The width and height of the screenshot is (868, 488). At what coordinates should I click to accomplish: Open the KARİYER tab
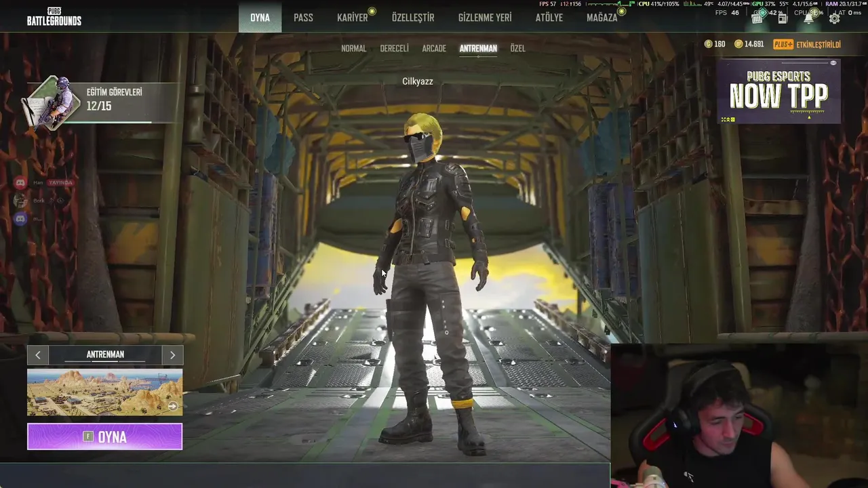pyautogui.click(x=353, y=18)
